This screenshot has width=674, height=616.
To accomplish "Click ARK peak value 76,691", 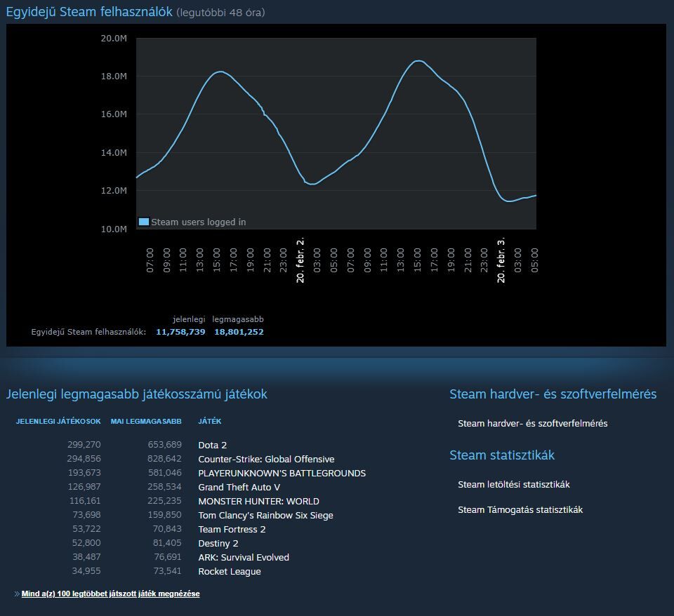I will (168, 557).
